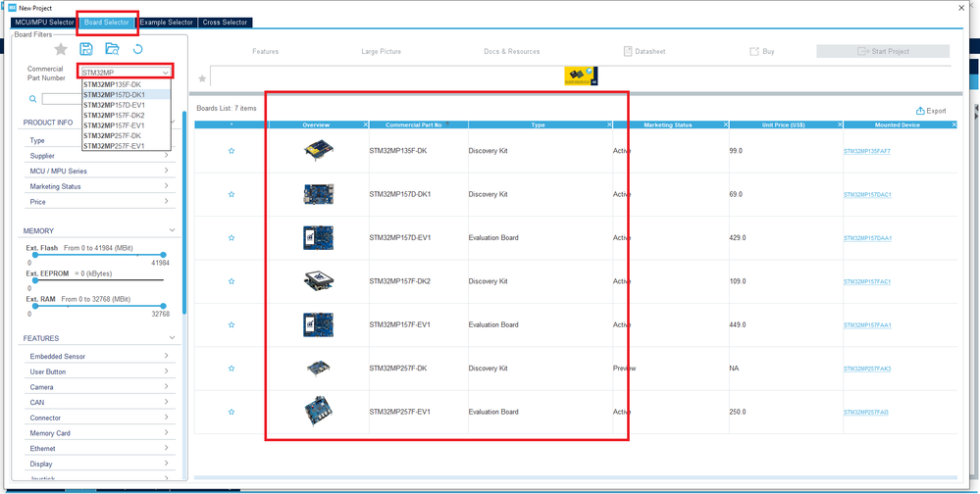This screenshot has height=494, width=980.
Task: Collapse the MEMORY filter section
Action: click(172, 230)
